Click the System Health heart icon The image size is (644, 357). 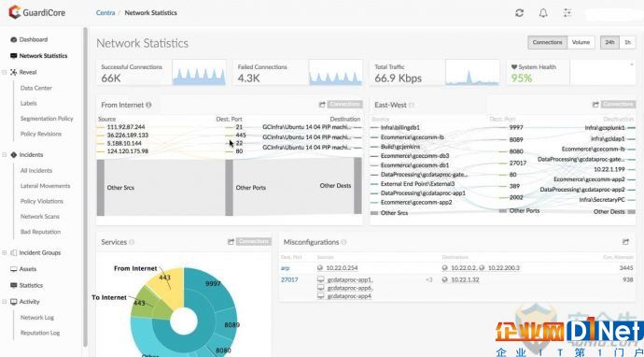pyautogui.click(x=514, y=67)
